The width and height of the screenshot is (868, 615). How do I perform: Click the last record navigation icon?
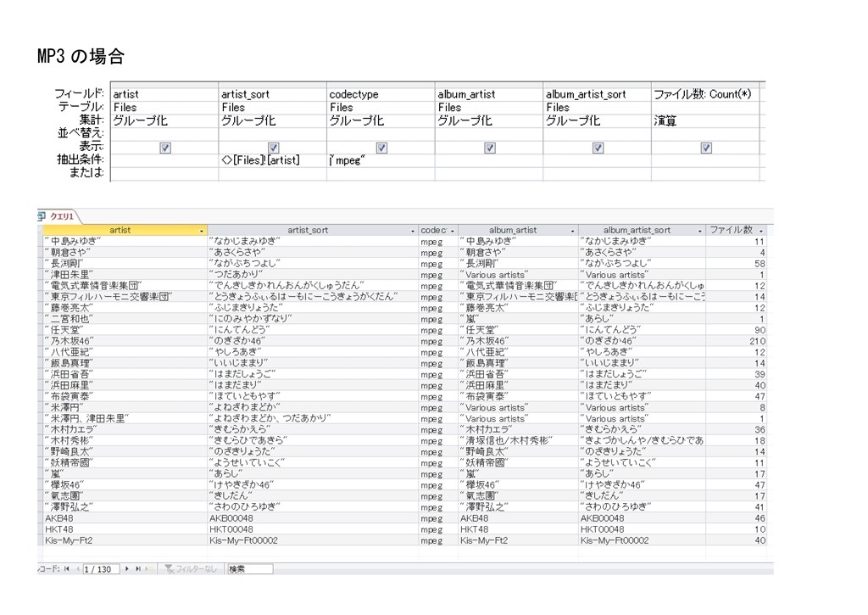click(x=138, y=568)
